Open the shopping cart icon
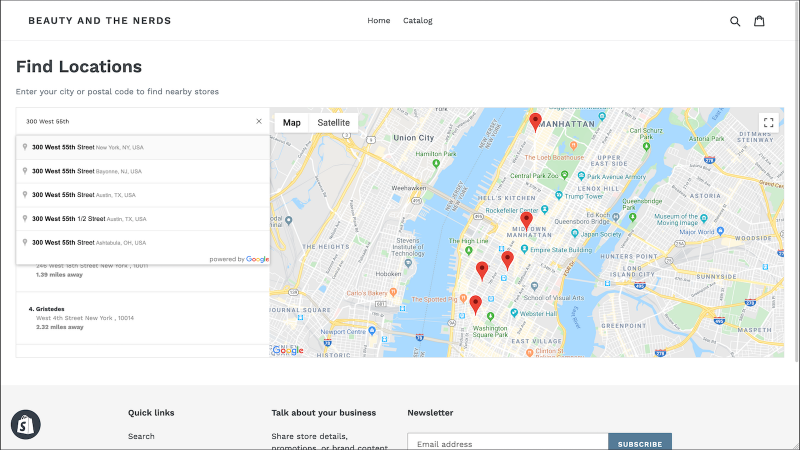 [x=759, y=21]
